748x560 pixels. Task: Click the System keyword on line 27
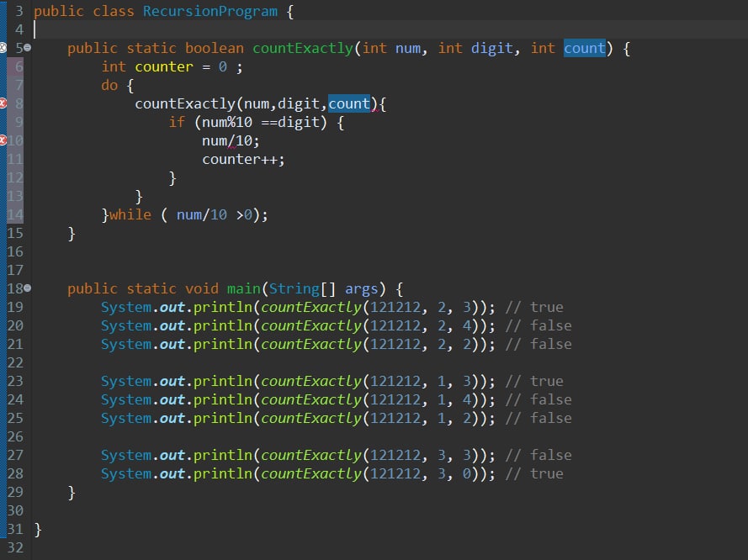pyautogui.click(x=126, y=455)
